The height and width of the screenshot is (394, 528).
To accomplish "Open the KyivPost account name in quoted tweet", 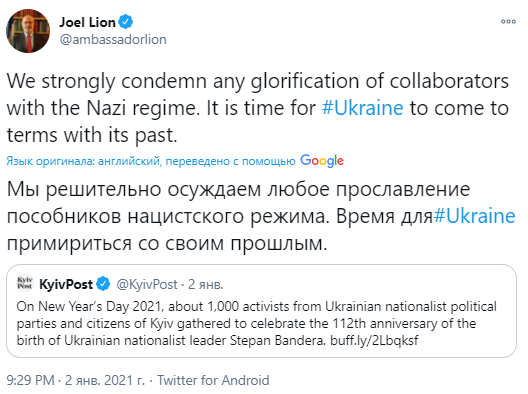I will tap(66, 285).
